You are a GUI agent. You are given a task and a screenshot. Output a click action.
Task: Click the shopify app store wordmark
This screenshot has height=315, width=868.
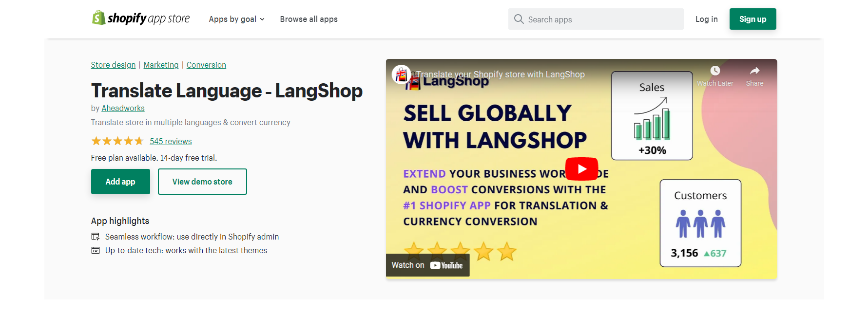point(149,19)
